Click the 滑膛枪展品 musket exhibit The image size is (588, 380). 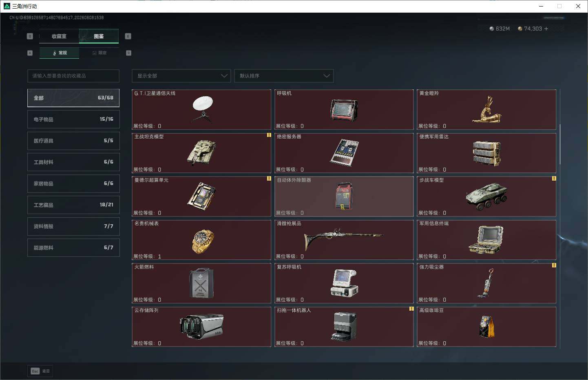pos(344,240)
